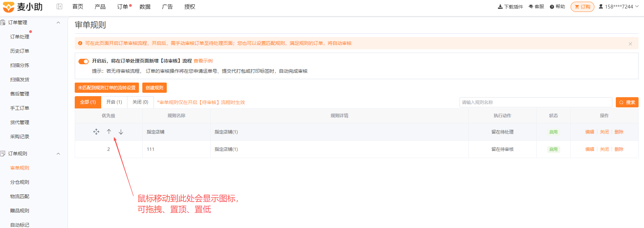Go to 扫描分拣 in sidebar
Image resolution: width=644 pixels, height=228 pixels.
click(20, 65)
